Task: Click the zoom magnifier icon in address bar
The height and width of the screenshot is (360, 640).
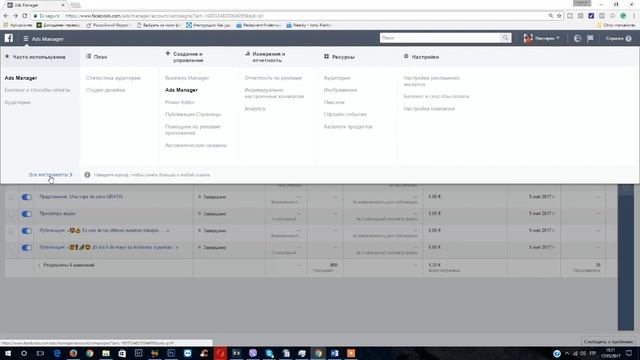Action: click(551, 16)
